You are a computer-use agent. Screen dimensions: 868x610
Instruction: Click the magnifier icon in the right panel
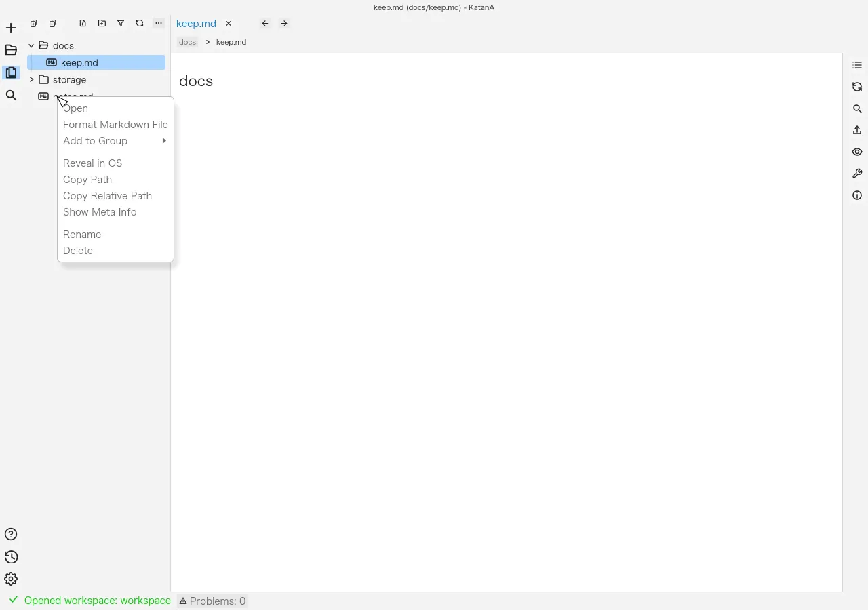tap(857, 108)
